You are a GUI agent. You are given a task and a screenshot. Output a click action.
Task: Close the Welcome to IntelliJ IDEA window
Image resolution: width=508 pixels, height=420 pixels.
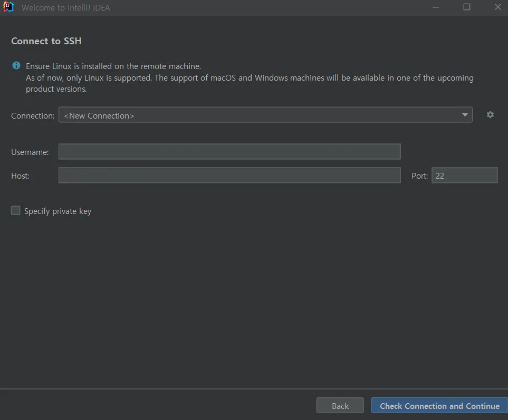498,7
